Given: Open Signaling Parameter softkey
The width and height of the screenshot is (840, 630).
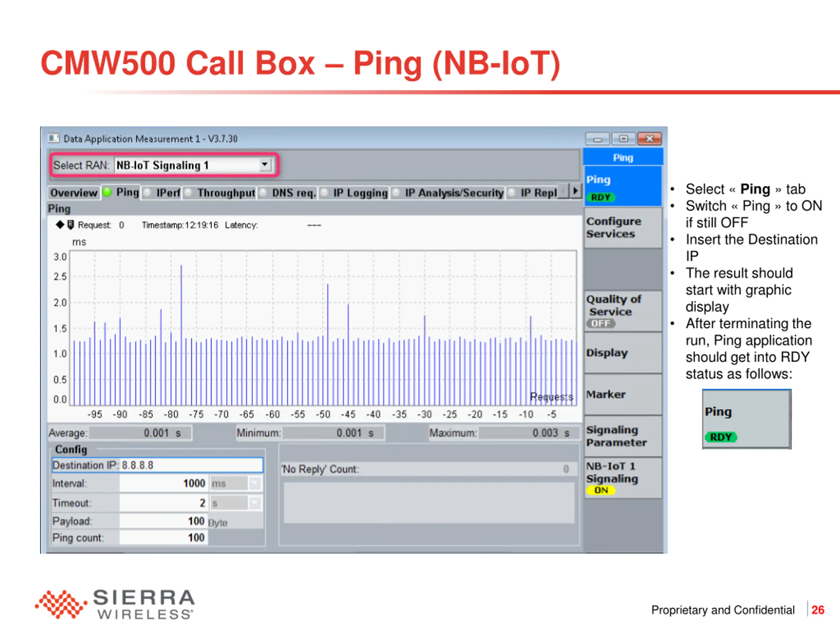Looking at the screenshot, I should click(x=623, y=436).
